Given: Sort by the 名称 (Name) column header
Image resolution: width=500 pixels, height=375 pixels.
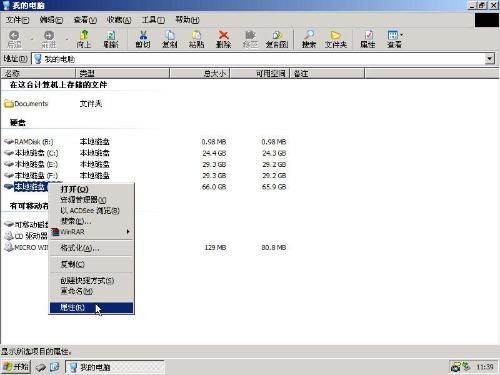Looking at the screenshot, I should pos(38,73).
